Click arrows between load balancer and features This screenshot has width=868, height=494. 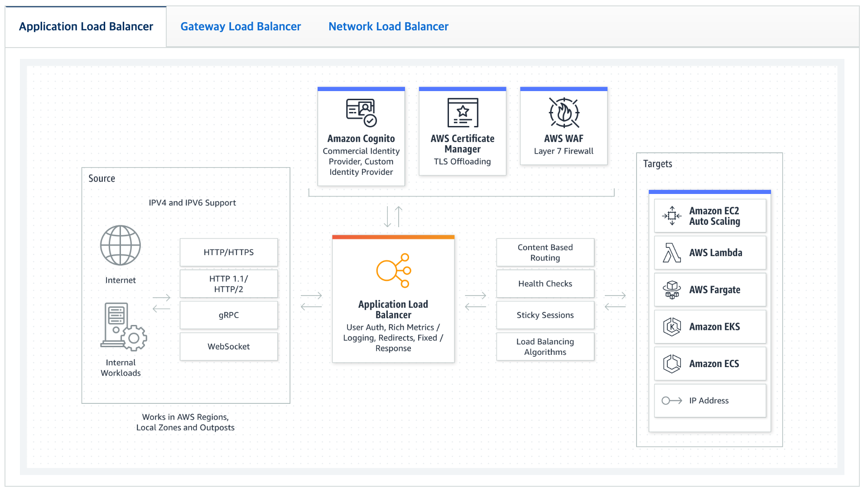[x=476, y=301]
